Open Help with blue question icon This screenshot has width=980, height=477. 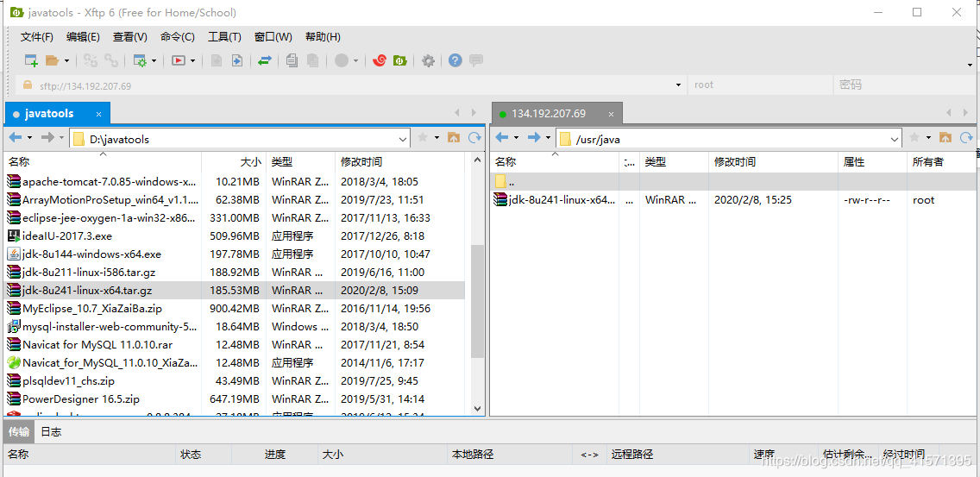(x=455, y=60)
